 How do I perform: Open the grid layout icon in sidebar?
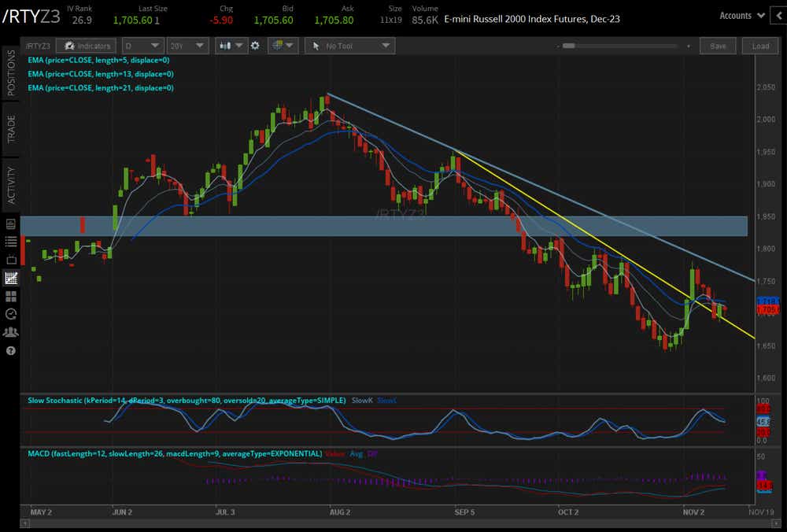click(x=11, y=296)
